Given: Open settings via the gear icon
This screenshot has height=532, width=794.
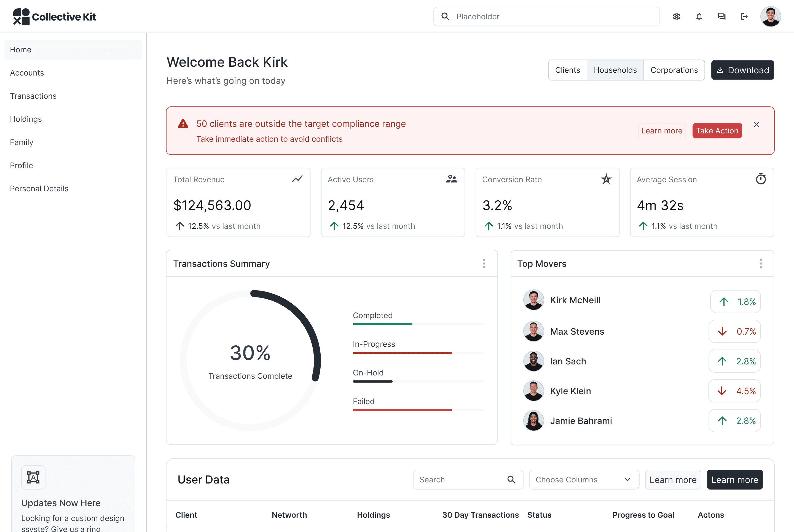Looking at the screenshot, I should (676, 17).
